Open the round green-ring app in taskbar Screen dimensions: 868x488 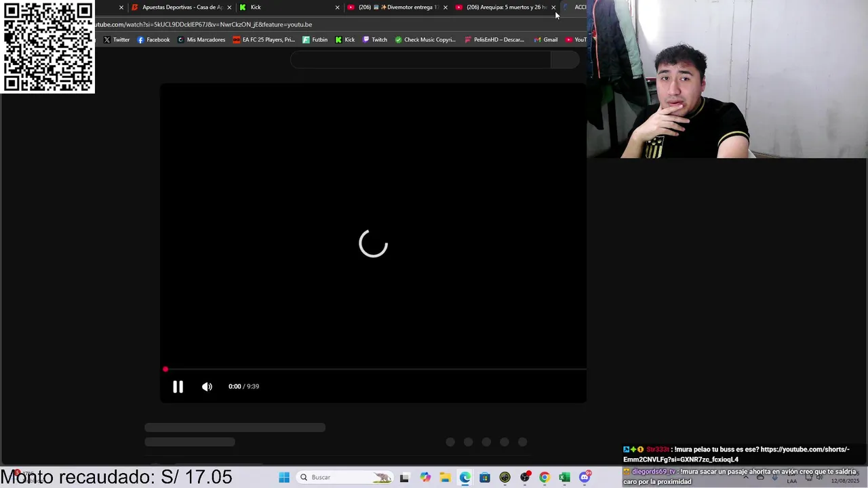pos(505,478)
